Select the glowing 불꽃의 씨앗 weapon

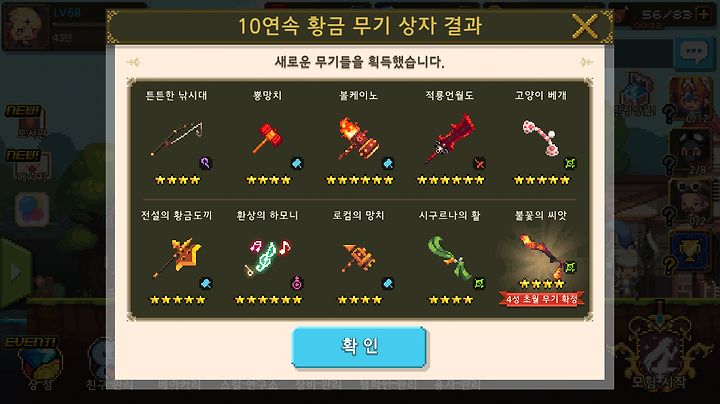tap(542, 255)
